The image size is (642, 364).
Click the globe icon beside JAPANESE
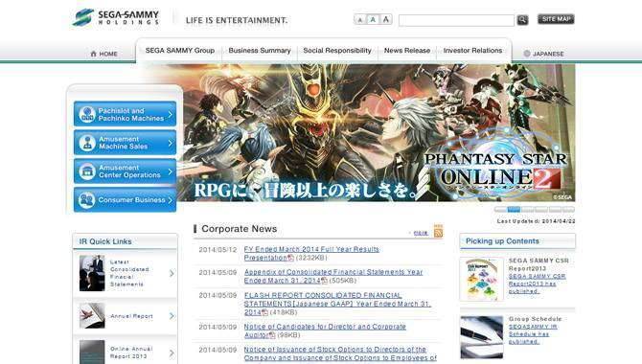pos(527,54)
